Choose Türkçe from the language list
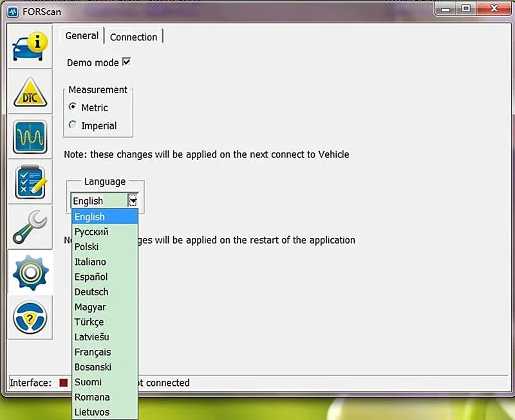The image size is (515, 420). (x=105, y=322)
